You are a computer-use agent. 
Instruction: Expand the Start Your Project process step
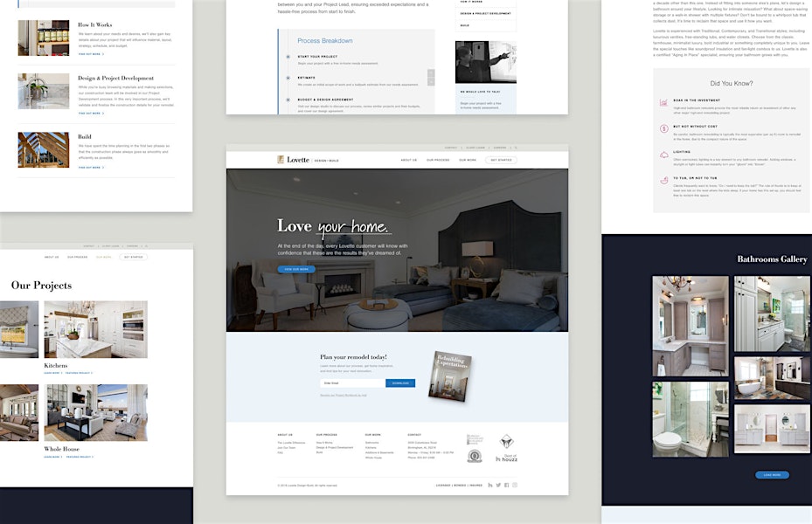click(x=288, y=57)
